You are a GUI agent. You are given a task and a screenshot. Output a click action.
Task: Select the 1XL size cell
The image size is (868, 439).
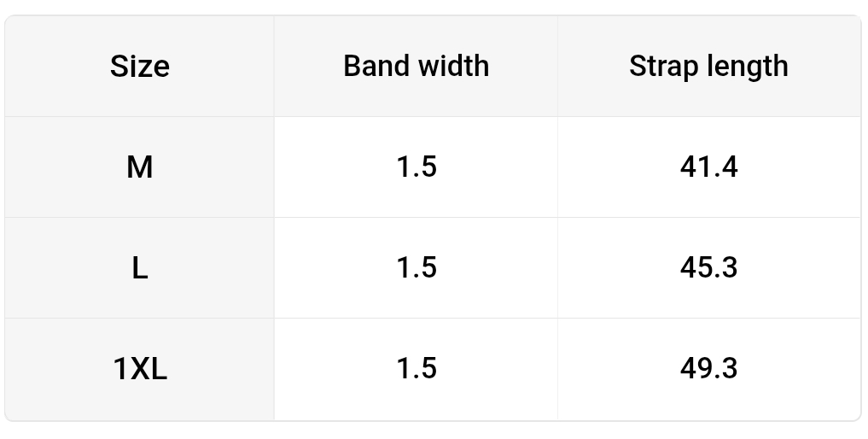140,369
